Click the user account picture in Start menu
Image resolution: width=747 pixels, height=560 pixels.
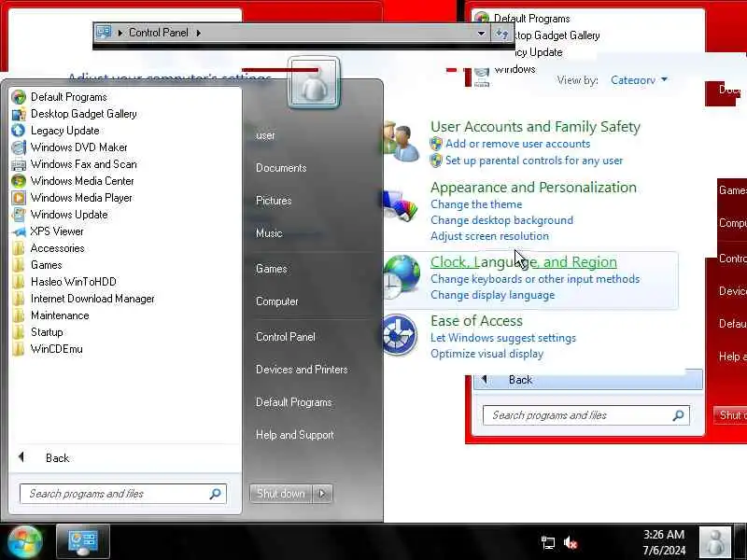click(x=314, y=83)
